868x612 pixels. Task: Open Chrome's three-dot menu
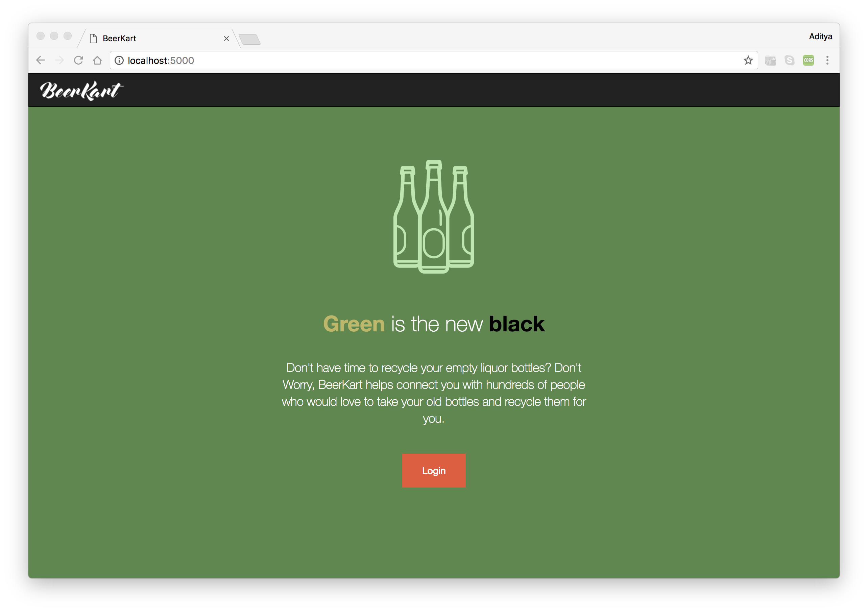pyautogui.click(x=827, y=60)
